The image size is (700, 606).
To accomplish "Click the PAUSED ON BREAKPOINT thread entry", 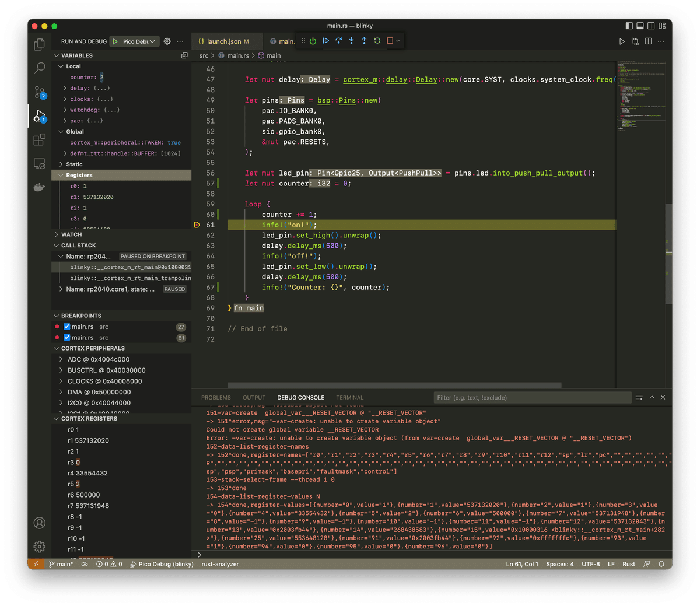I will point(152,256).
